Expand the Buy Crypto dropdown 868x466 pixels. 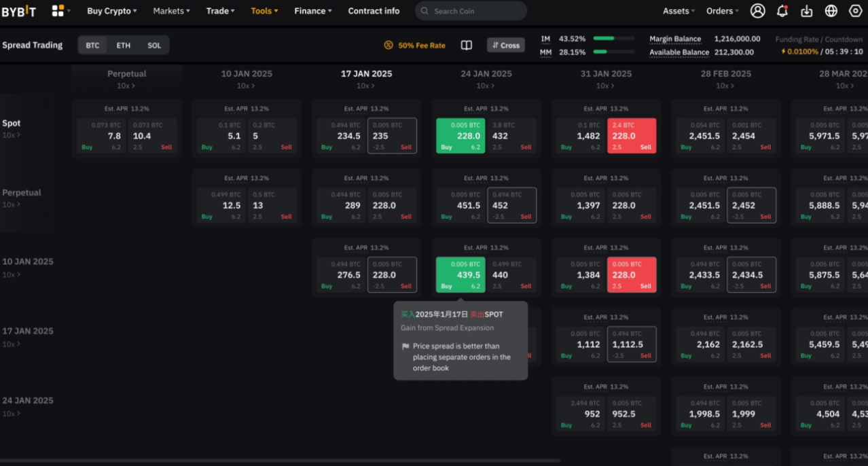tap(111, 11)
